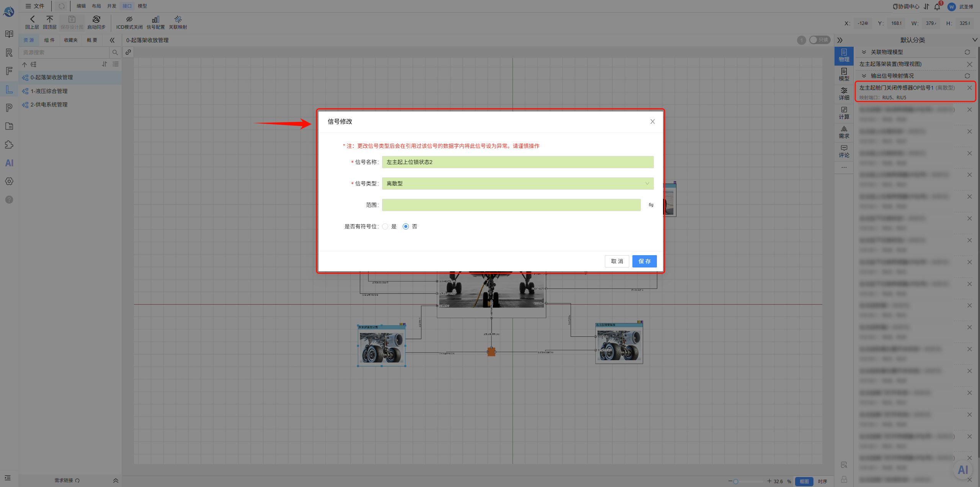Collapse the 关联物理模型 section
This screenshot has height=487, width=980.
[x=864, y=52]
